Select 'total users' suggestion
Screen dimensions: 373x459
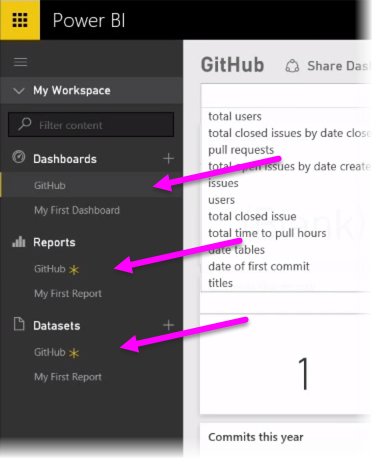235,116
